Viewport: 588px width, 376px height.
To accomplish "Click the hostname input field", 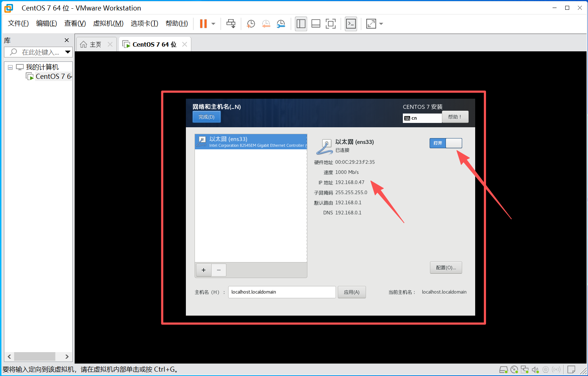I will [282, 292].
